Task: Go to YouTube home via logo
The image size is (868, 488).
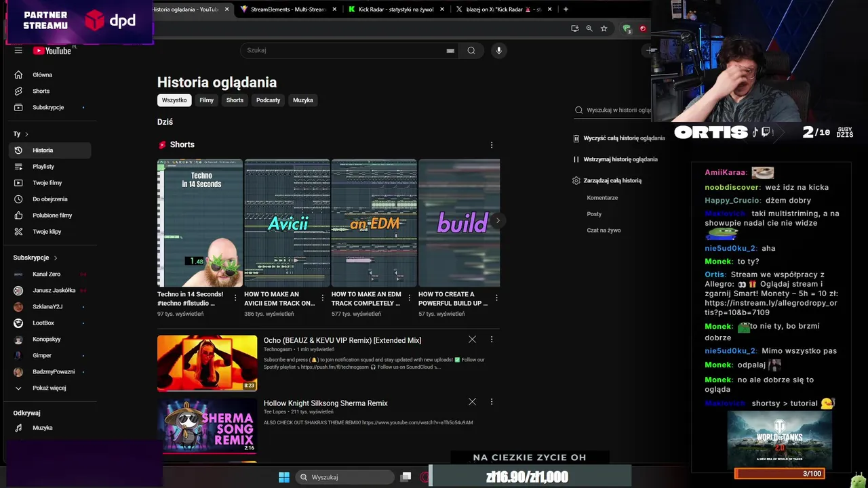Action: (x=52, y=50)
